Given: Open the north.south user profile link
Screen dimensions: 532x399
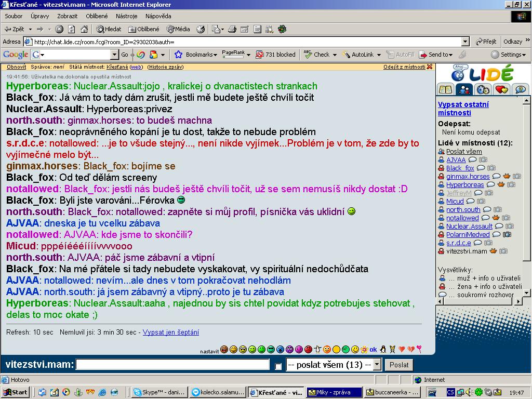Looking at the screenshot, I should [463, 210].
